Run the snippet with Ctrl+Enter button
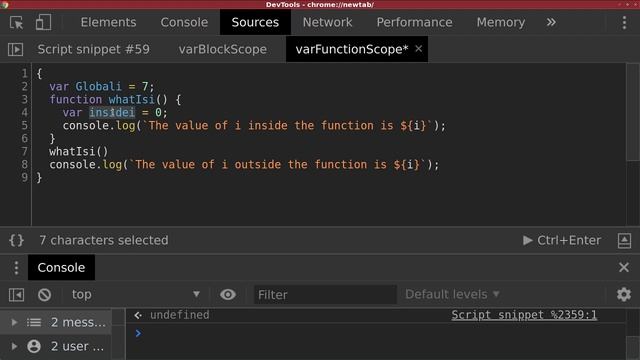 562,240
